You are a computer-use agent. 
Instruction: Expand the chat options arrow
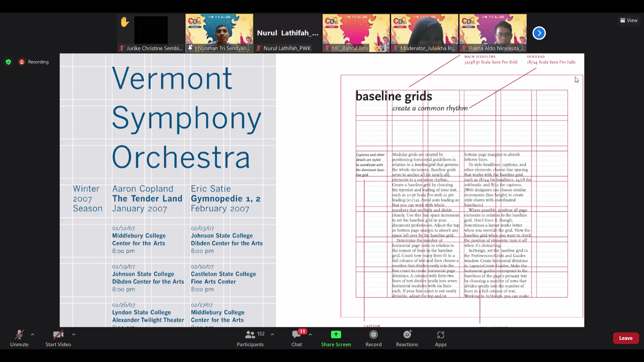click(x=310, y=335)
